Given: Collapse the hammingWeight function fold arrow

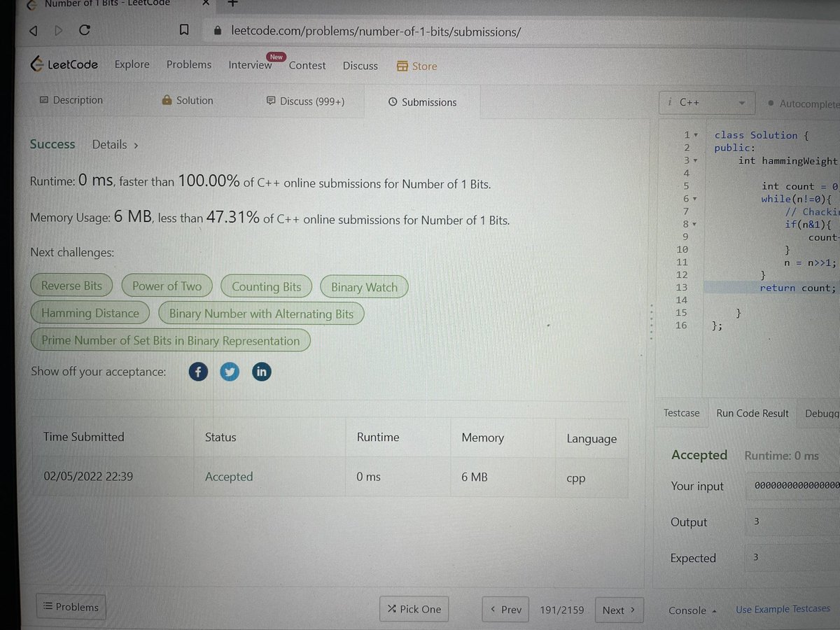Looking at the screenshot, I should click(695, 160).
